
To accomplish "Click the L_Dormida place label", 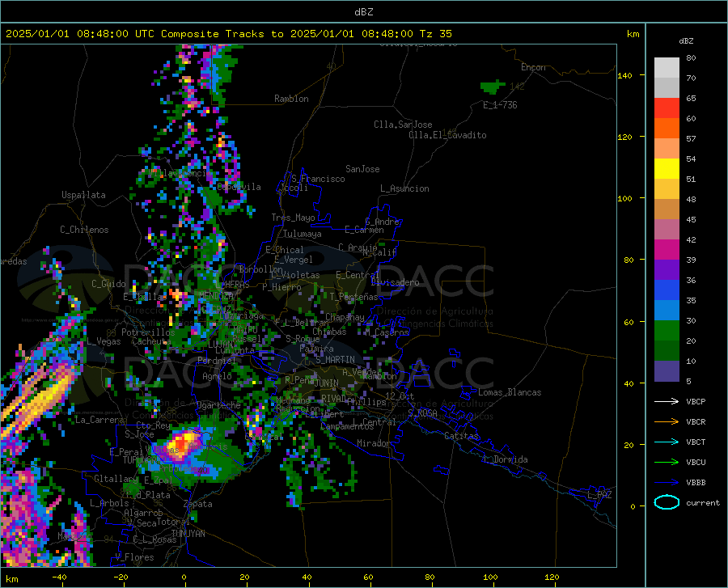I will click(505, 459).
